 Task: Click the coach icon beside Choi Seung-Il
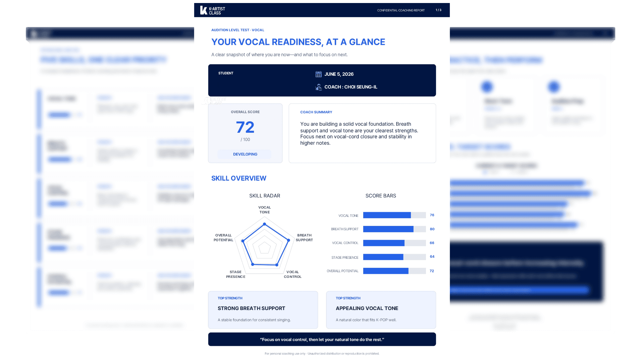(x=318, y=87)
